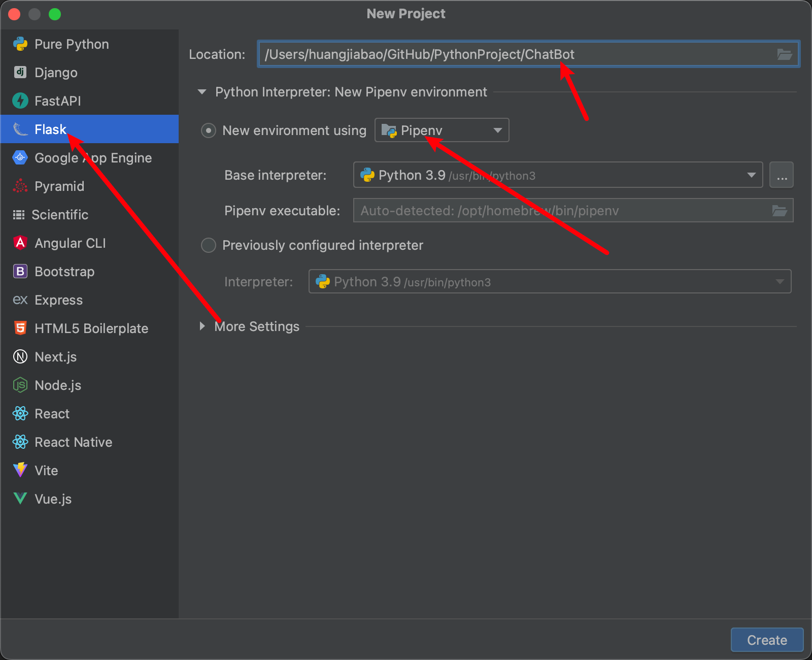Select Bootstrap project type

tap(89, 272)
